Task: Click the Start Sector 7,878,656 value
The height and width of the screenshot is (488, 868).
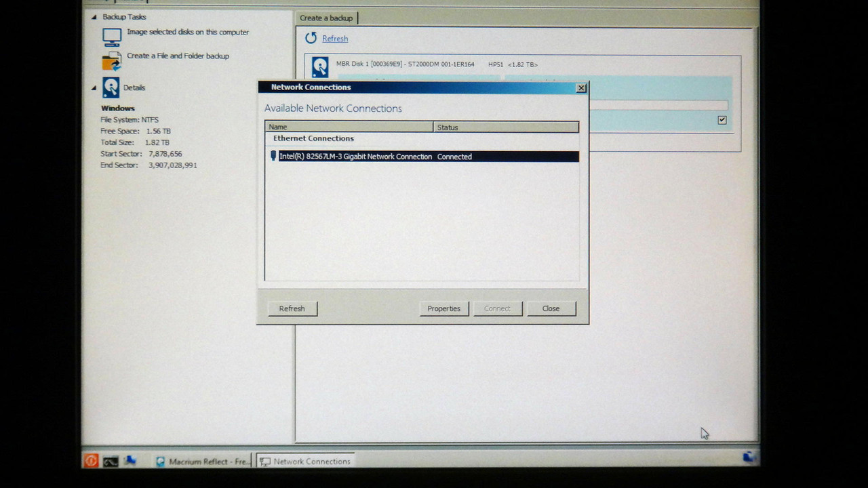Action: point(165,154)
